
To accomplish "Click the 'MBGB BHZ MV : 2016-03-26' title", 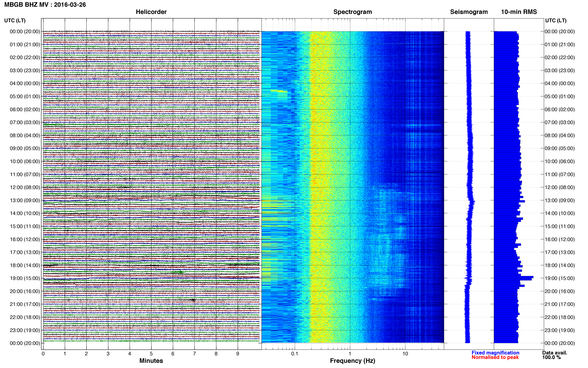I will 45,5.
